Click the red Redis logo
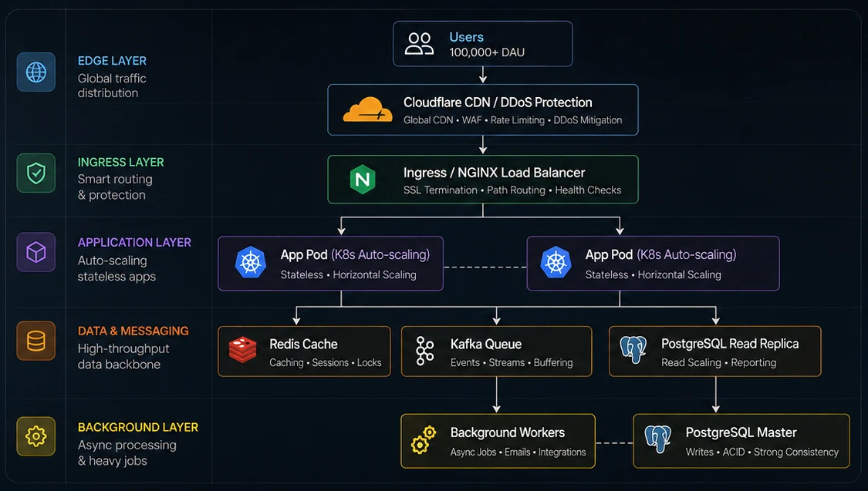Image resolution: width=868 pixels, height=491 pixels. click(x=242, y=350)
